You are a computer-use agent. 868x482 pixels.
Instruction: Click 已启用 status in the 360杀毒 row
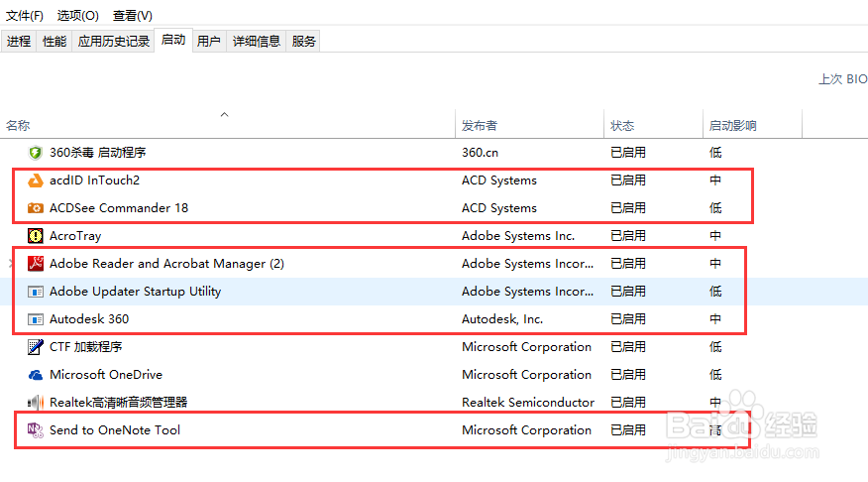[628, 153]
